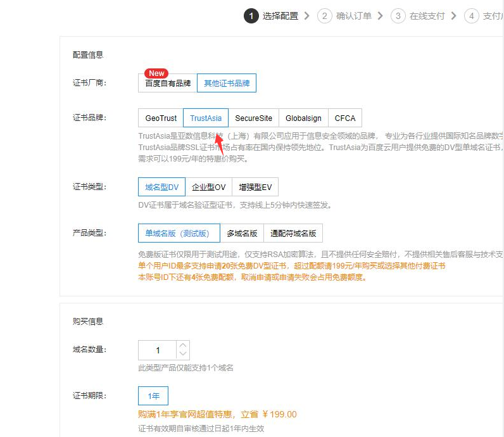Click text 此类型产品仅能支持1个域名
Image resolution: width=504 pixels, height=437 pixels.
[x=186, y=368]
